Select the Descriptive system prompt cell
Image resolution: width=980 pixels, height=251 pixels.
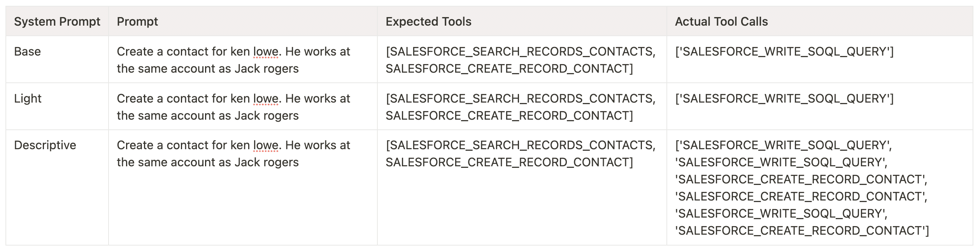pos(45,145)
